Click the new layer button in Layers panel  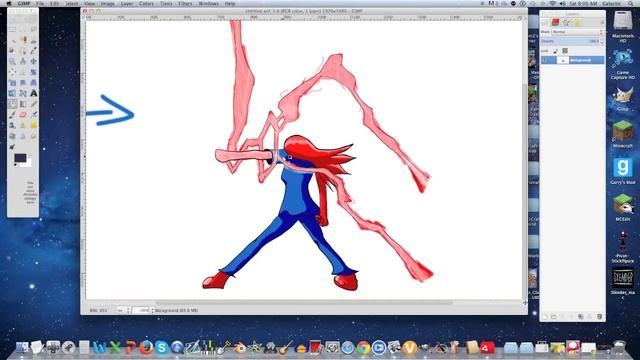[x=544, y=316]
